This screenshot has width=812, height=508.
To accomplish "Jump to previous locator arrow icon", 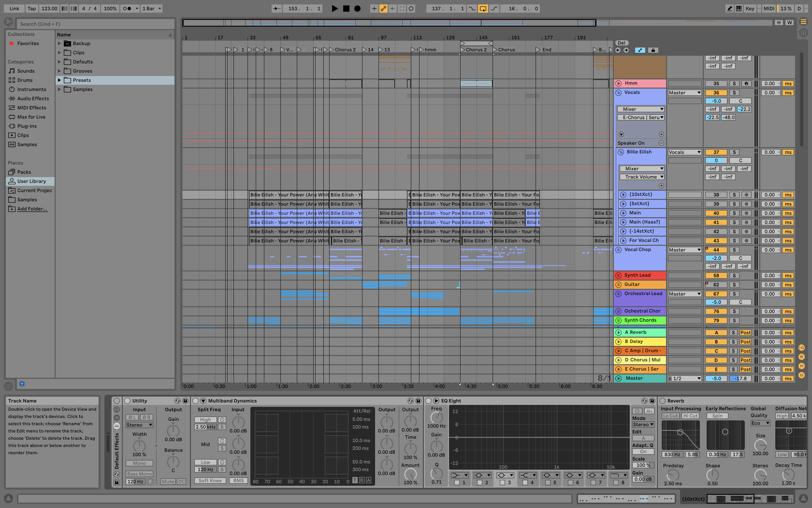I will tap(618, 50).
